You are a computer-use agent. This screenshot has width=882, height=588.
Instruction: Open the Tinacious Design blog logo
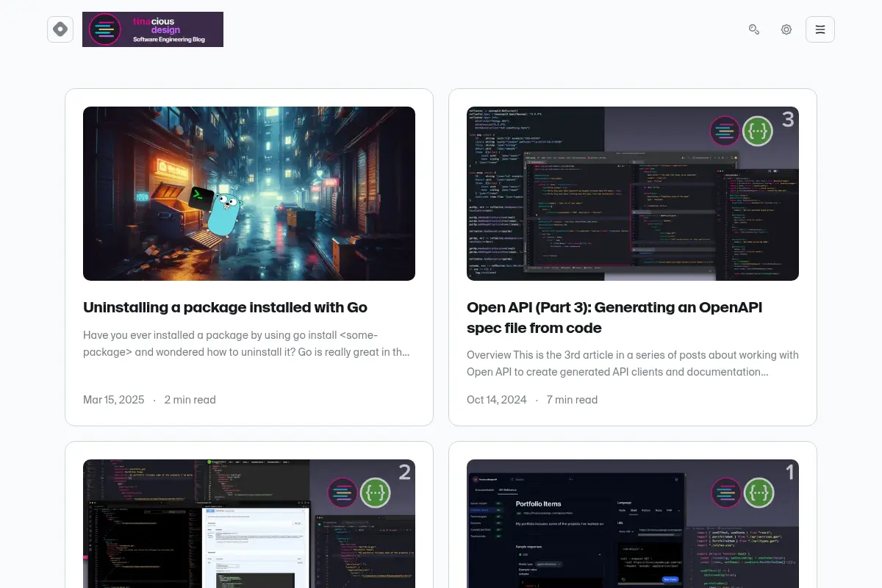pos(153,29)
